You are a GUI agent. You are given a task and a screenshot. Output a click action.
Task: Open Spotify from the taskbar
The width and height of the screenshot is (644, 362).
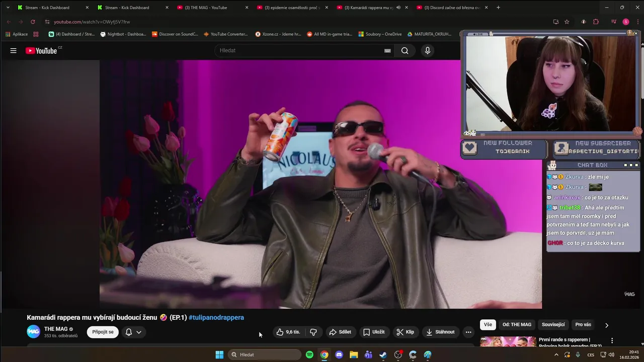coord(309,354)
